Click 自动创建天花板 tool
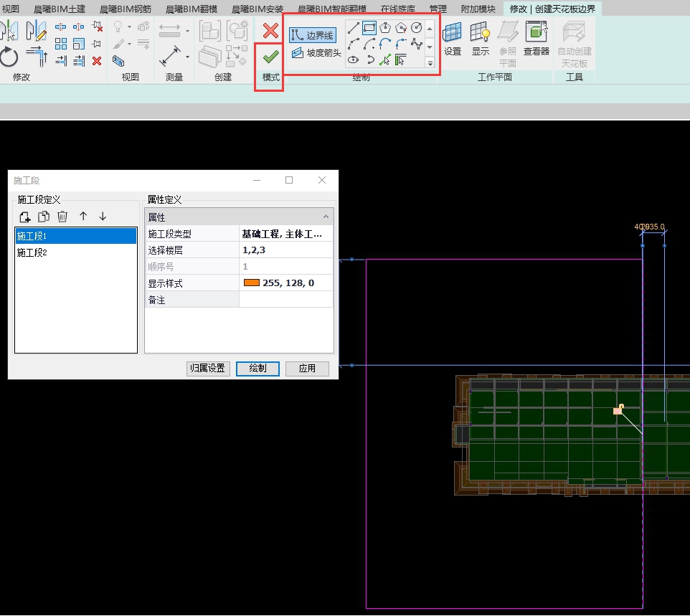The image size is (690, 616). point(575,44)
